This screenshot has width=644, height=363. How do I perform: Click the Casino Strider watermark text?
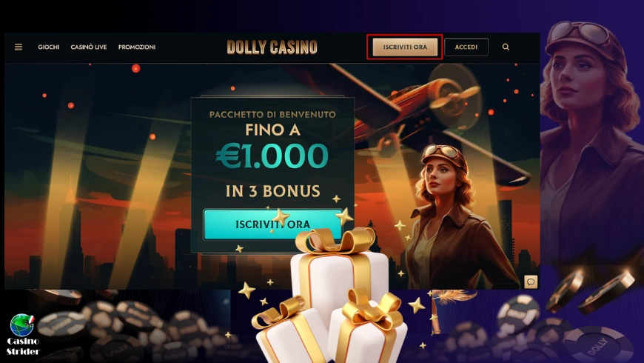tap(23, 346)
